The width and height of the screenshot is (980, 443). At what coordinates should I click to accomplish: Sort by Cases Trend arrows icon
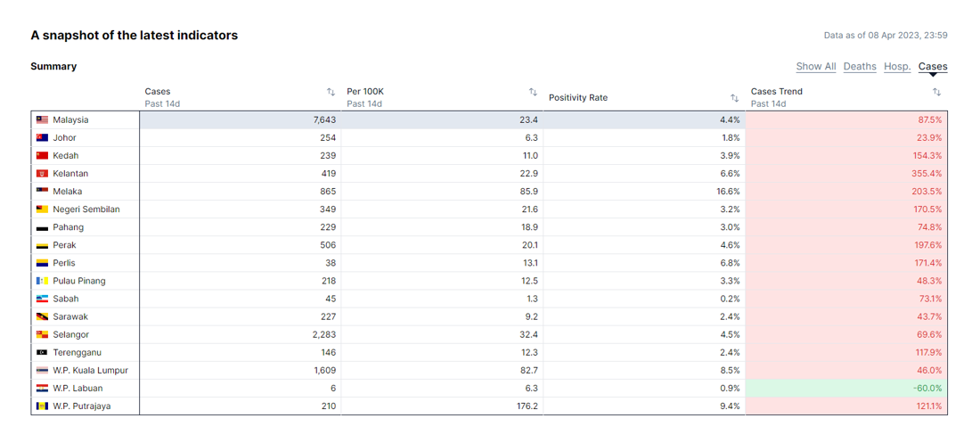pos(937,92)
